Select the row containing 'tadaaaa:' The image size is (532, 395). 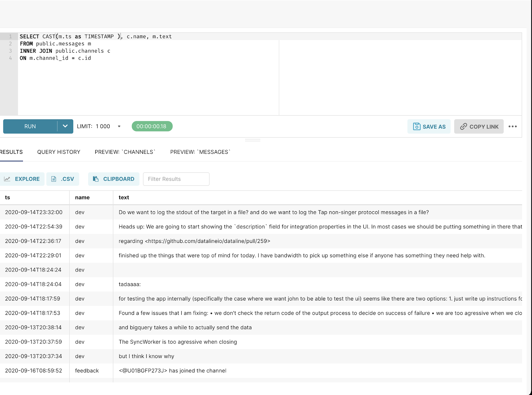pyautogui.click(x=130, y=284)
